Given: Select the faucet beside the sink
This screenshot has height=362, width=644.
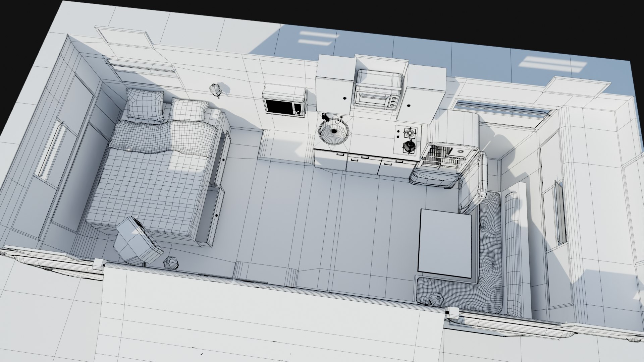Looking at the screenshot, I should (x=325, y=116).
